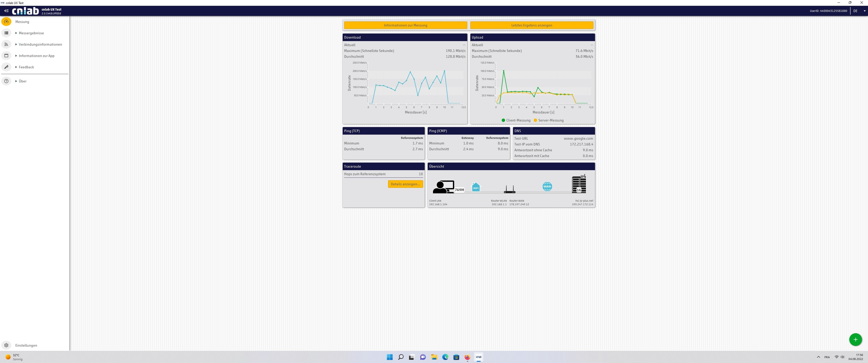Click the WAN globe icon in Übersicht
The height and width of the screenshot is (363, 868).
547,186
